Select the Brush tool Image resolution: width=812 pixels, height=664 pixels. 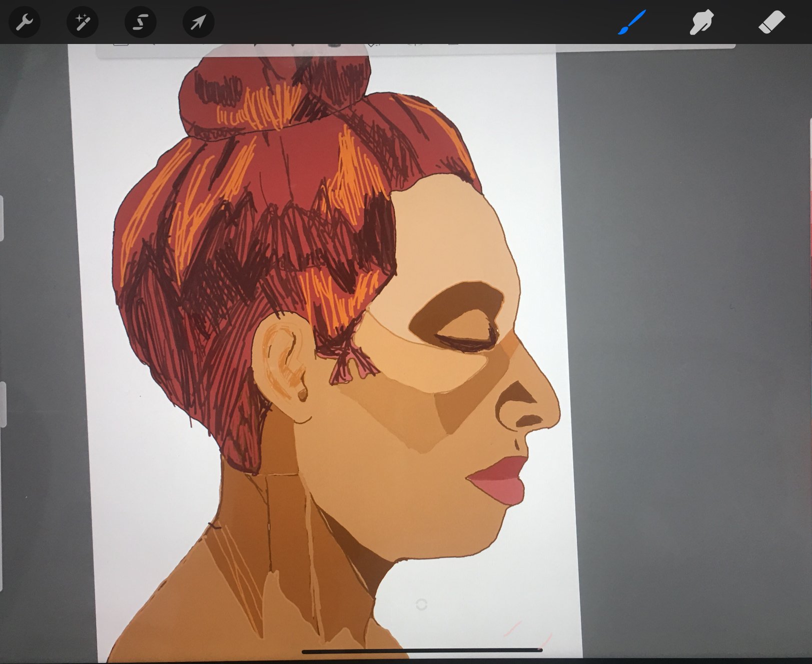click(632, 22)
